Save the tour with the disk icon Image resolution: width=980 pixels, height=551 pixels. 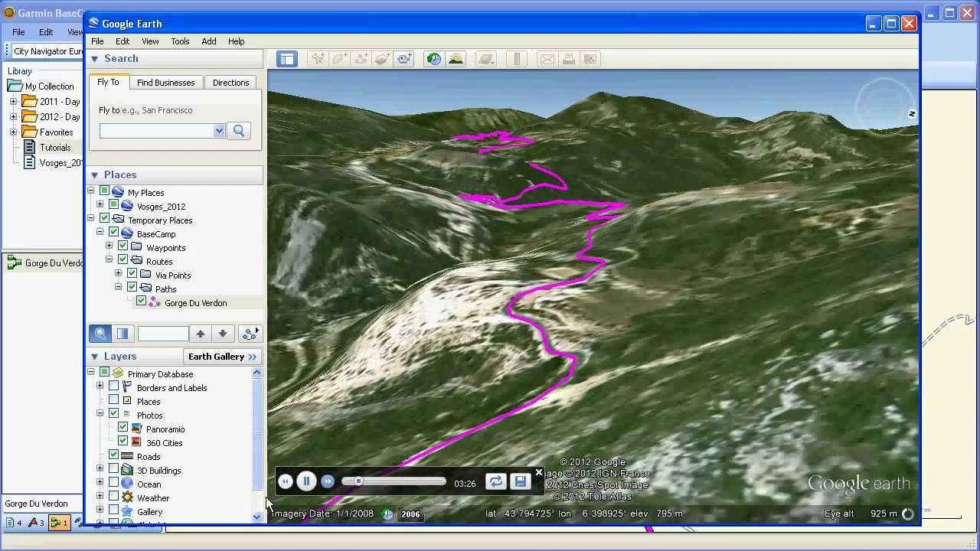click(520, 481)
